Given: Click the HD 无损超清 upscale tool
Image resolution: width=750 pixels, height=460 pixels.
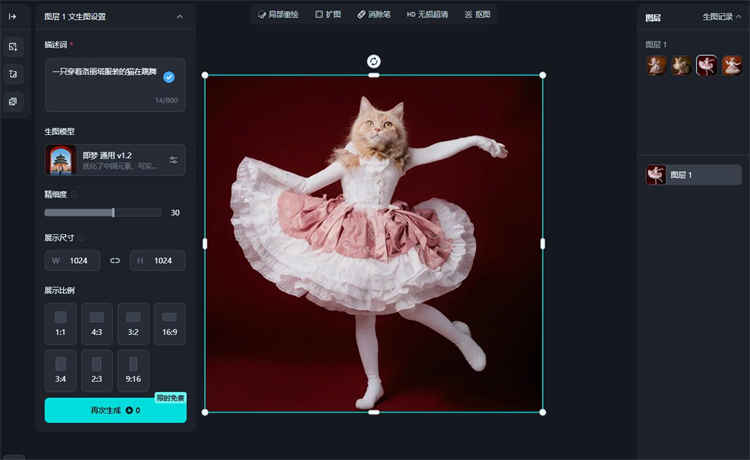Looking at the screenshot, I should click(427, 14).
